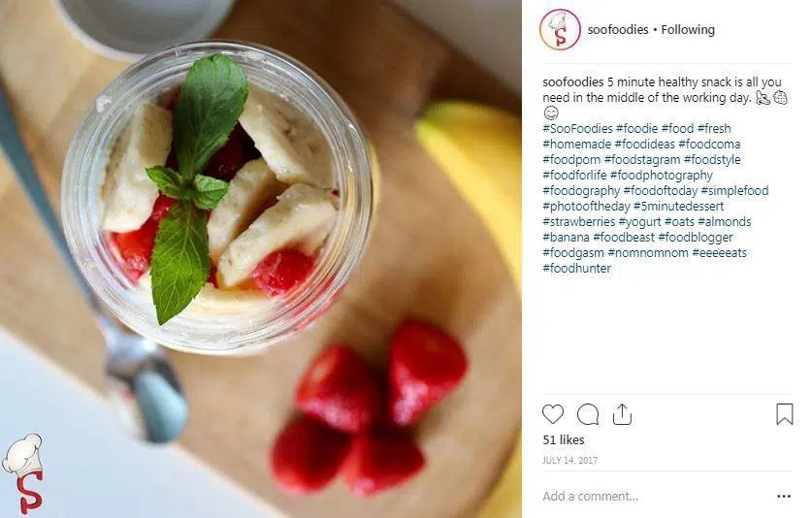Image resolution: width=812 pixels, height=518 pixels.
Task: Open more options three-dot menu
Action: pos(784,497)
